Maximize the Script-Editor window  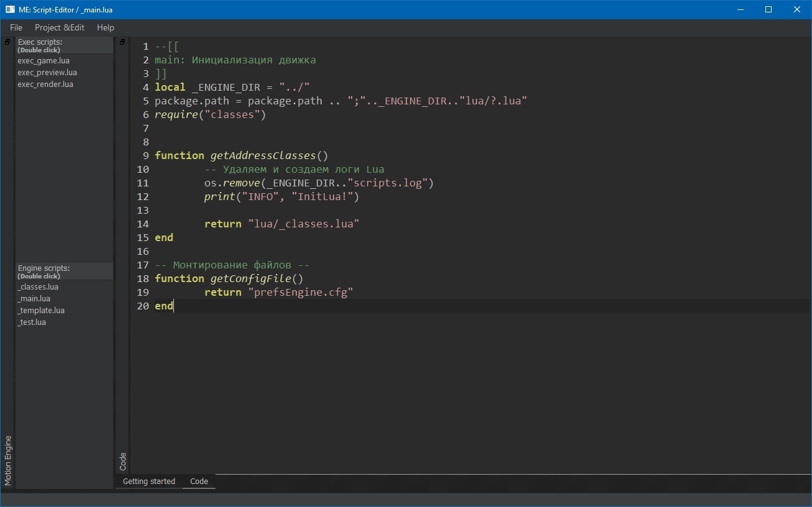[769, 9]
